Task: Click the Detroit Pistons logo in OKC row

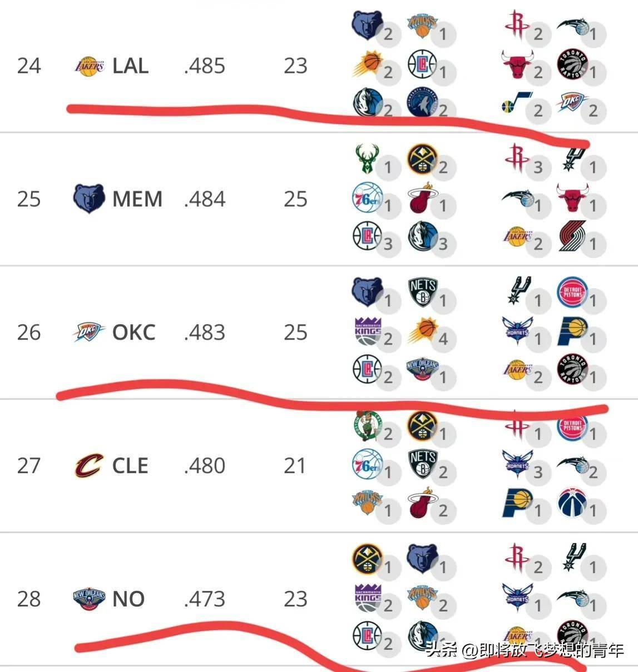Action: coord(572,292)
